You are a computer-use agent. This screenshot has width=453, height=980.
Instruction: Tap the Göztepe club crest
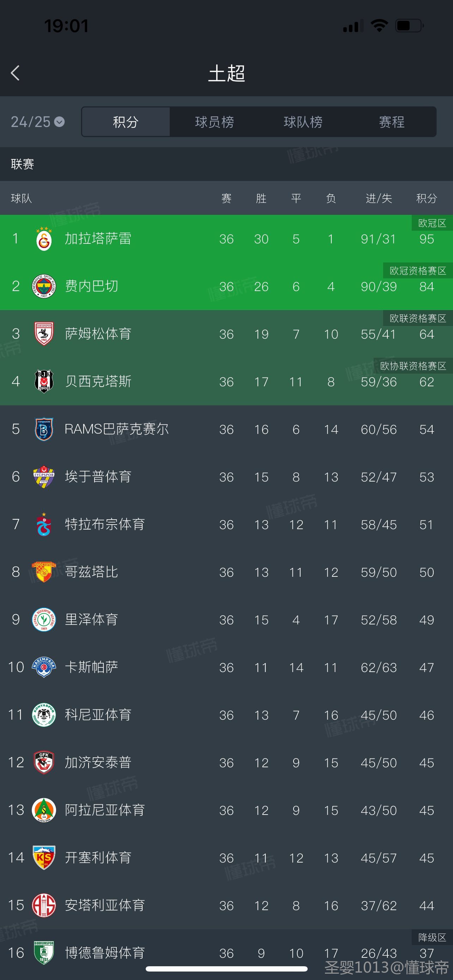point(44,572)
